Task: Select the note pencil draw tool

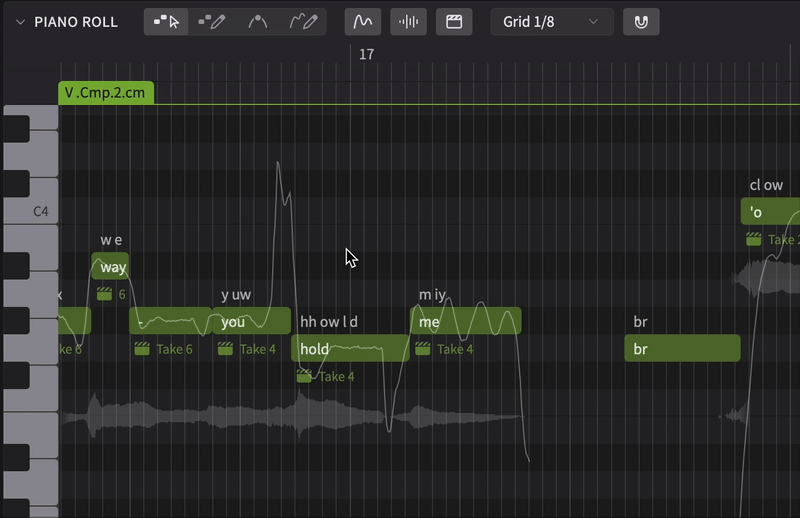Action: 211,22
